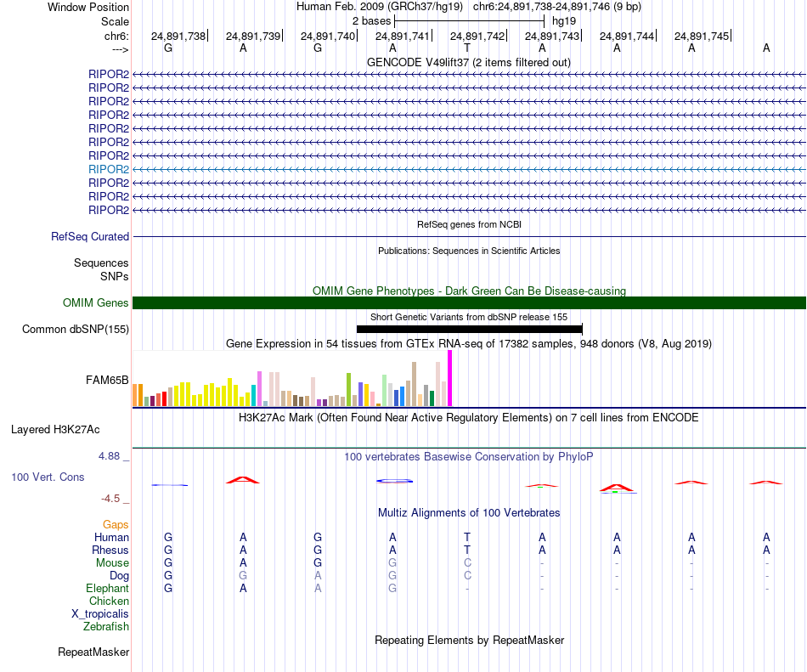Open Short Genetic Variants from dbSNP title

tap(469, 317)
